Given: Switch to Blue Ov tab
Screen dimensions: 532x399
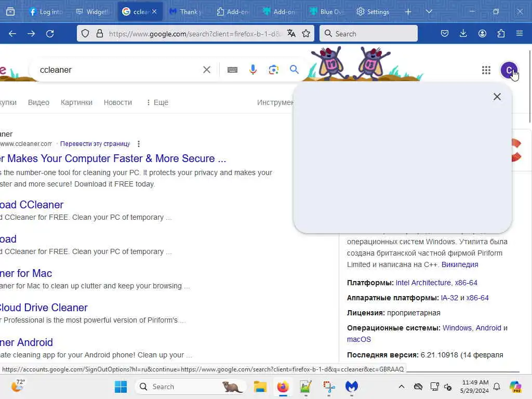Looking at the screenshot, I should click(x=326, y=12).
